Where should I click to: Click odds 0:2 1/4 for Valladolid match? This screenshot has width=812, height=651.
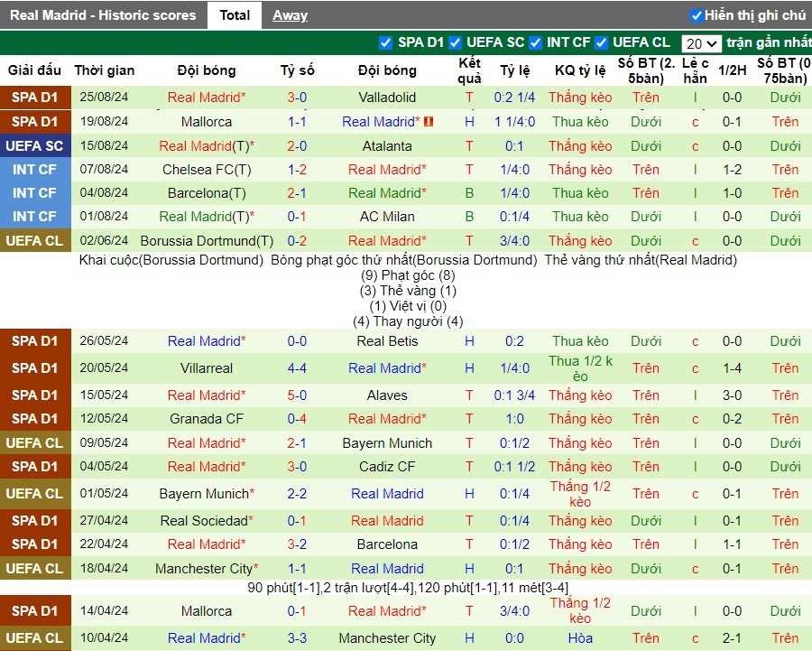514,98
